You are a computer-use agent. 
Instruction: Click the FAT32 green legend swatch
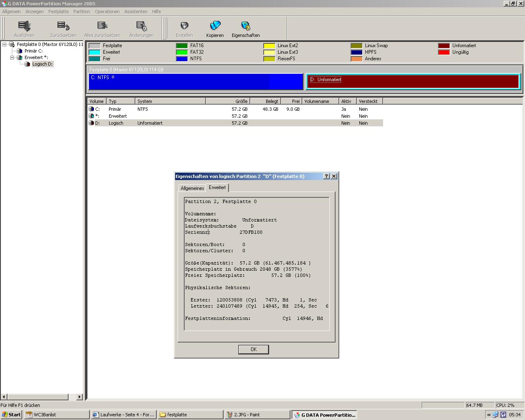[x=182, y=52]
